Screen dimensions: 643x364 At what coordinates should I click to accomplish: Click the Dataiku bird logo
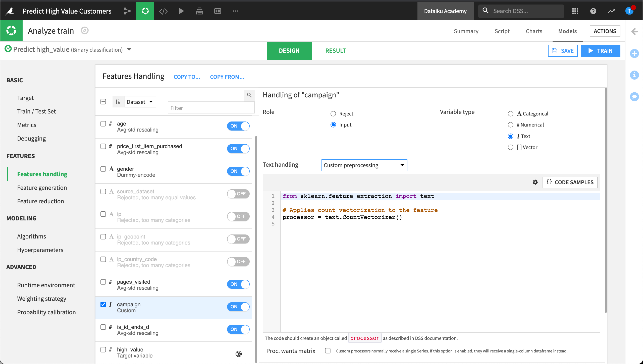tap(10, 11)
